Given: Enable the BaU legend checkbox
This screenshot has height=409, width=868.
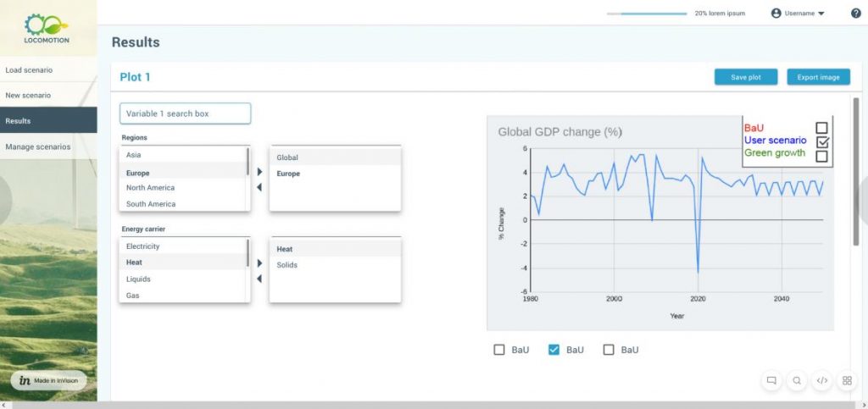Looking at the screenshot, I should (x=821, y=128).
